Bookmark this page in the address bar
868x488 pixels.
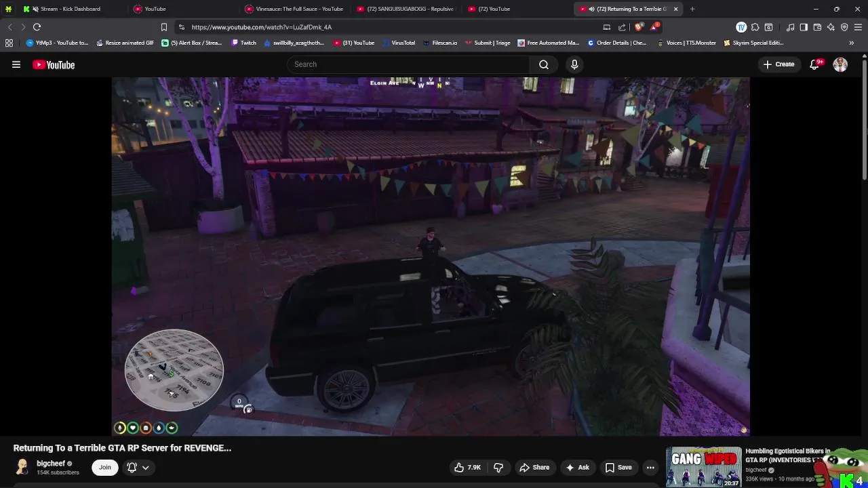point(163,27)
